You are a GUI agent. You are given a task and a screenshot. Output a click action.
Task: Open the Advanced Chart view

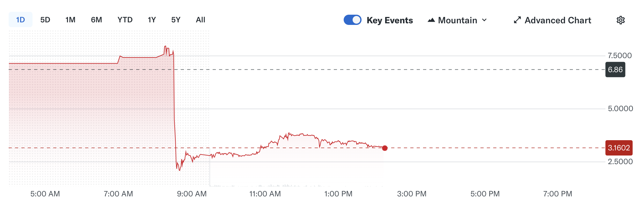(x=558, y=20)
